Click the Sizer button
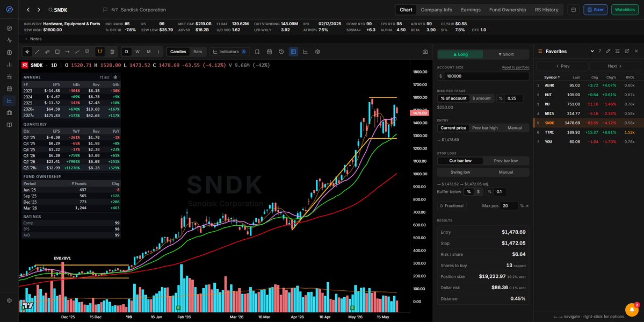Screen dimensions: 644x322 pyautogui.click(x=595, y=10)
